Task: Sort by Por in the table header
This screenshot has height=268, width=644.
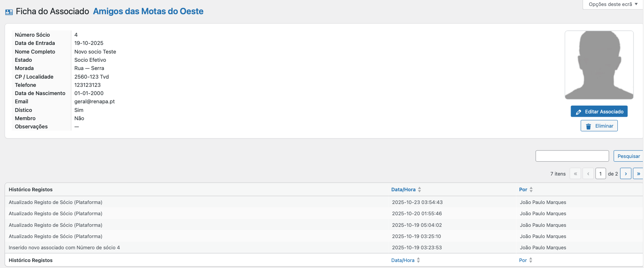Action: click(523, 190)
